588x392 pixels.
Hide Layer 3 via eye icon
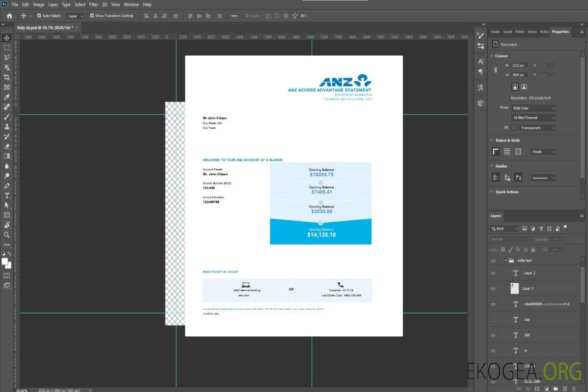coord(493,289)
